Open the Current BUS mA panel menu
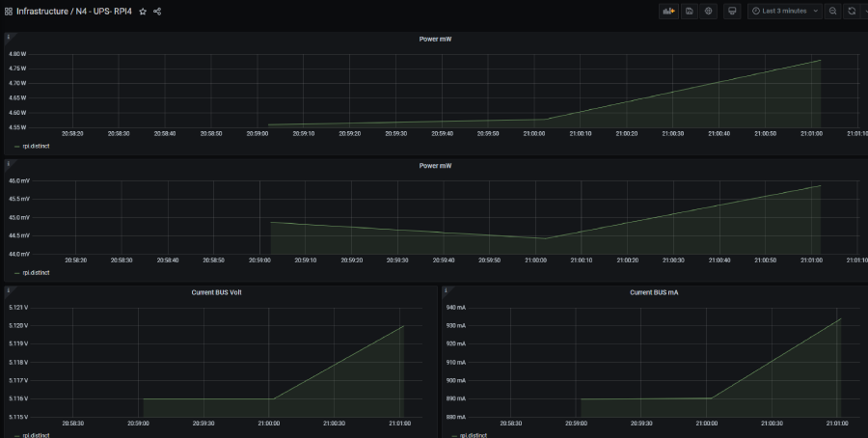The height and width of the screenshot is (438, 868). coord(653,291)
